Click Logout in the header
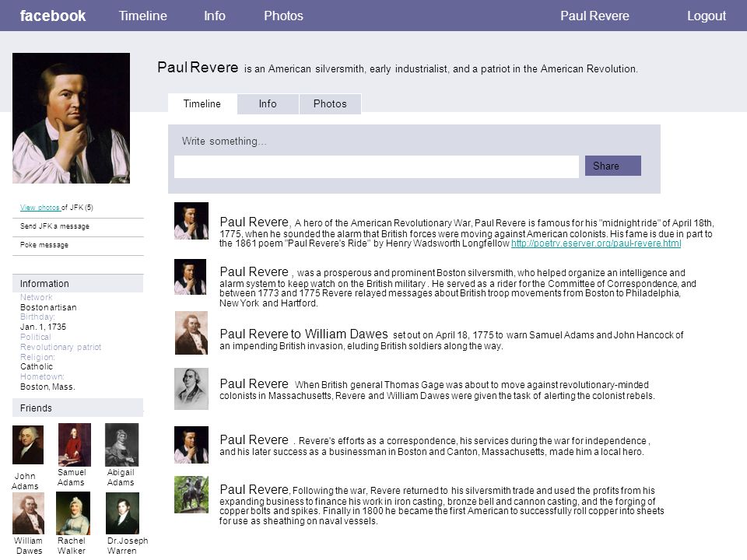Screen dimensions: 747x560 tap(707, 16)
